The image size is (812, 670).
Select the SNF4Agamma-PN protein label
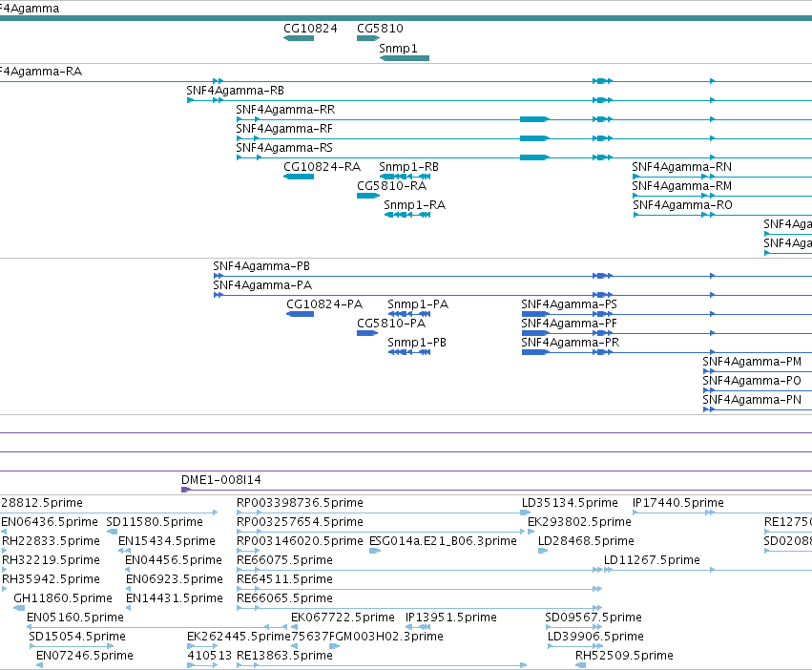[x=752, y=400]
